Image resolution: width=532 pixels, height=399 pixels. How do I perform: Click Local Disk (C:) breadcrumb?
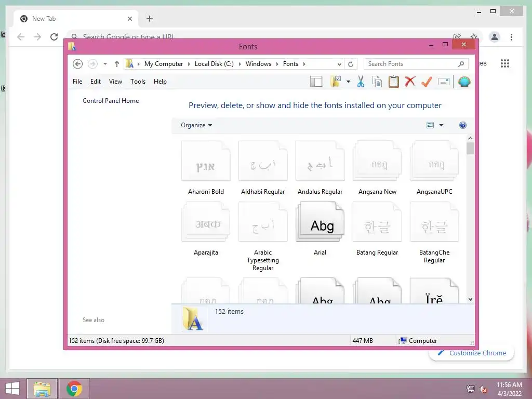[x=214, y=64]
